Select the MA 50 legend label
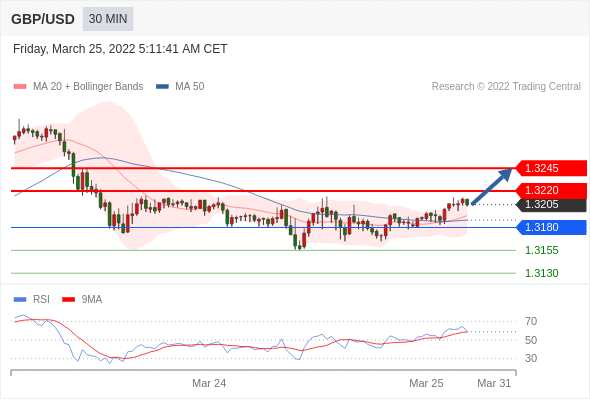The width and height of the screenshot is (590, 400). click(190, 87)
